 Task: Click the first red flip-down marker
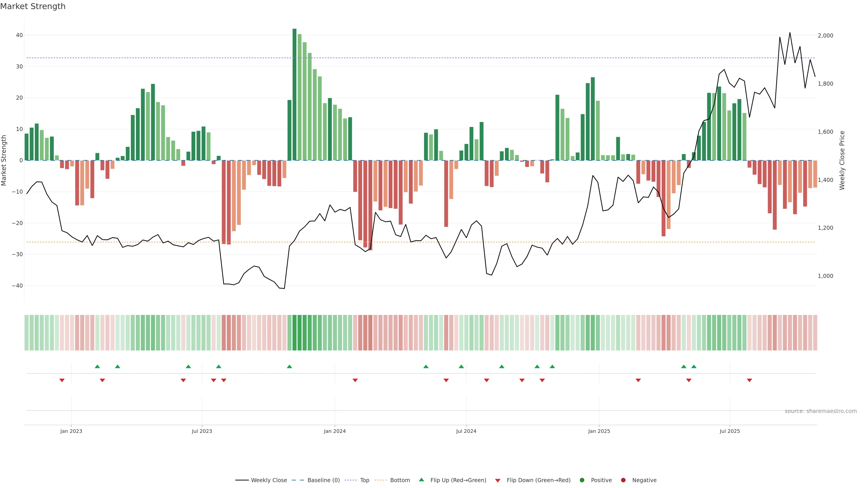62,380
